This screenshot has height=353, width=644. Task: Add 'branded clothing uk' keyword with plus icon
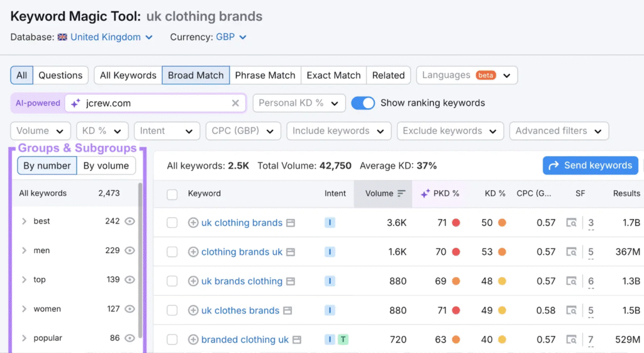[193, 339]
